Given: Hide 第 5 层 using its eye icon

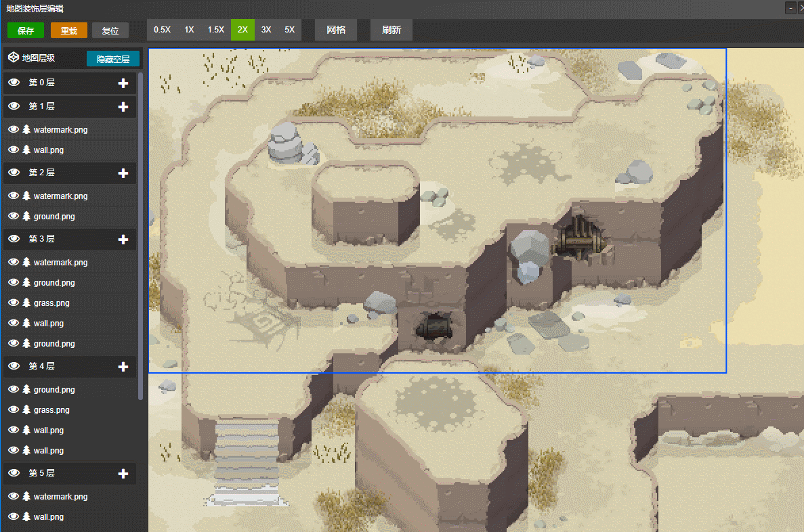Looking at the screenshot, I should click(x=14, y=473).
